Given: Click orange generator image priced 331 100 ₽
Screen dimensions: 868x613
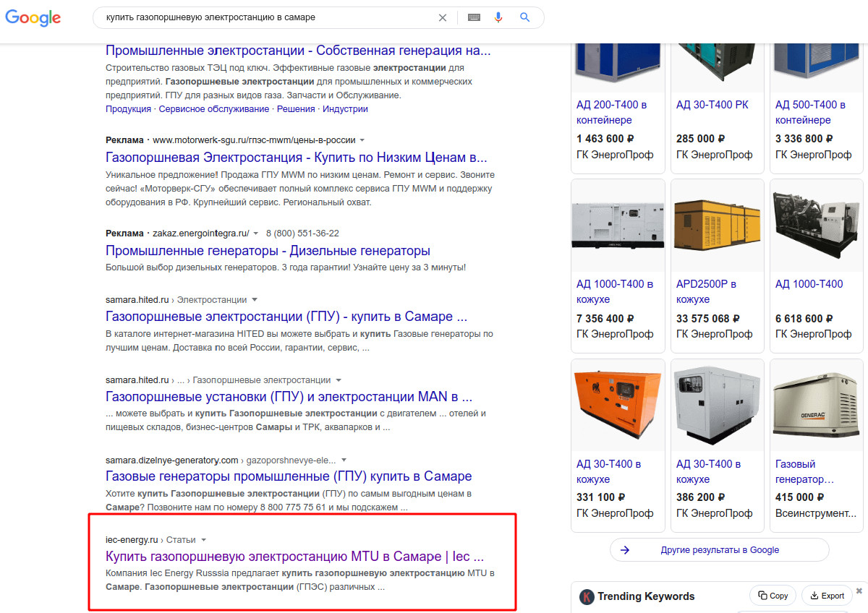Looking at the screenshot, I should coord(618,406).
